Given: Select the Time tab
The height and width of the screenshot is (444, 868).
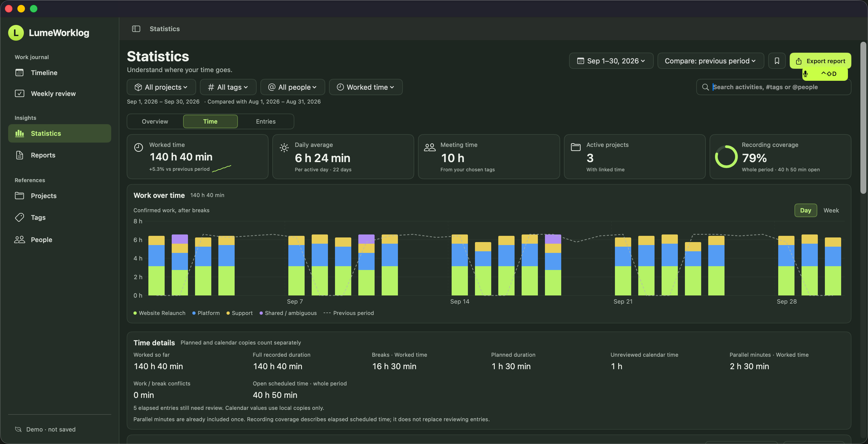Looking at the screenshot, I should click(210, 121).
